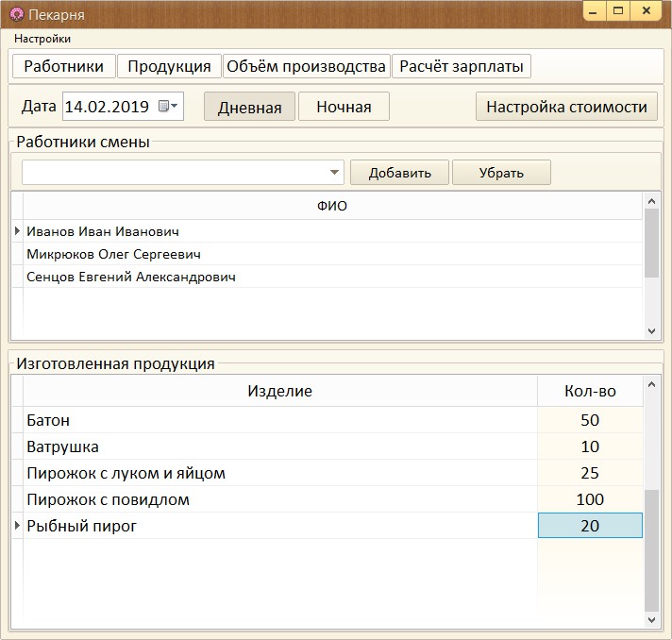Select row Сенцов Евгений Александрович
The width and height of the screenshot is (672, 640).
[x=332, y=277]
